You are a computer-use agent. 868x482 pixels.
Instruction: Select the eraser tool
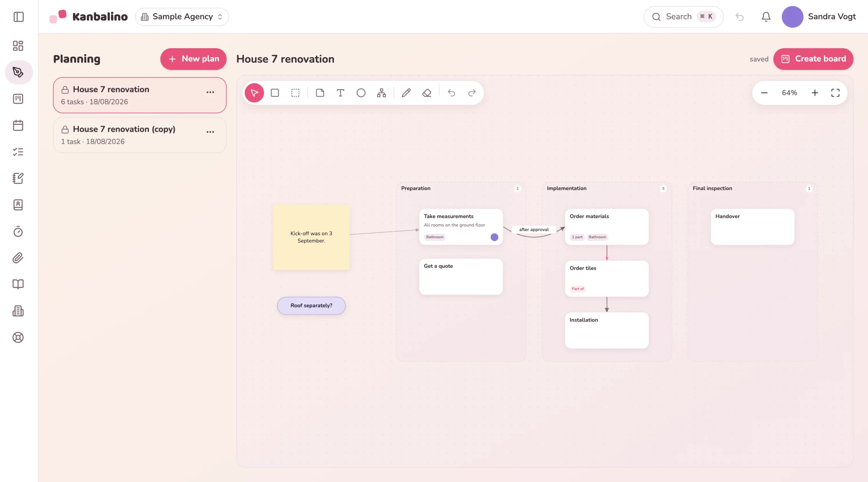tap(427, 93)
